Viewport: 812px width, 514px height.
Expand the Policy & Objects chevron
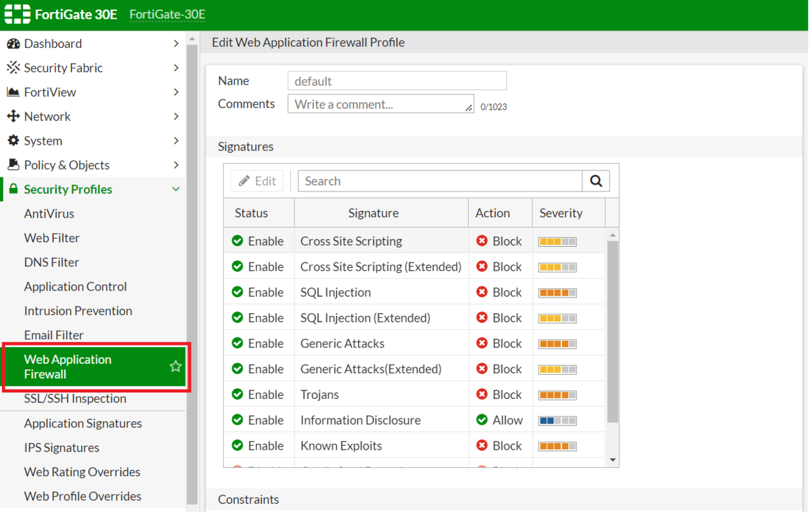(x=176, y=165)
